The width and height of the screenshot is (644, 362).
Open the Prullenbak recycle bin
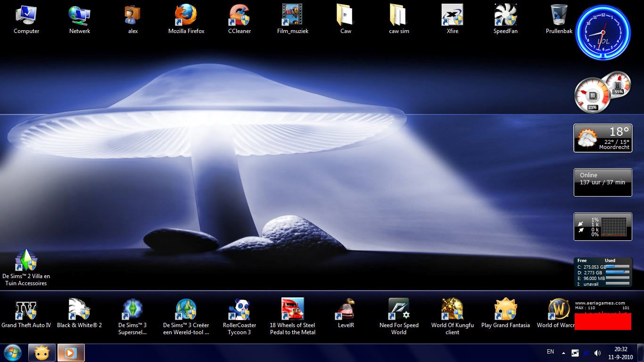click(559, 19)
